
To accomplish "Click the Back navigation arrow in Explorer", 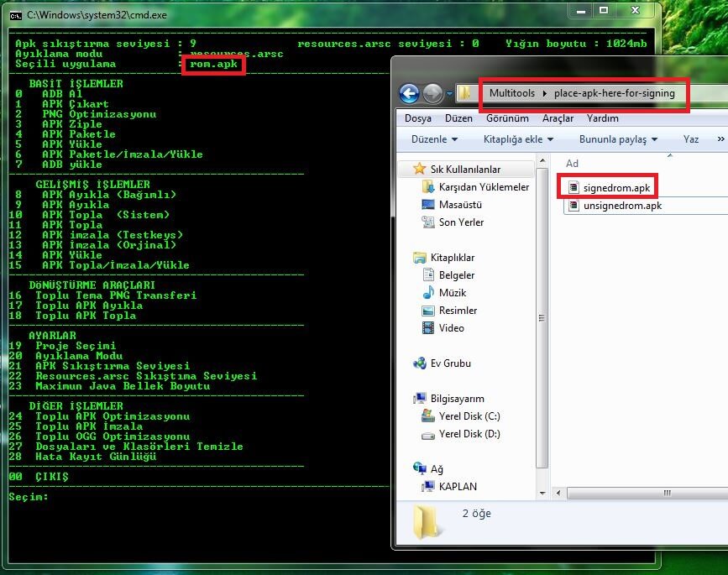I will tap(409, 93).
